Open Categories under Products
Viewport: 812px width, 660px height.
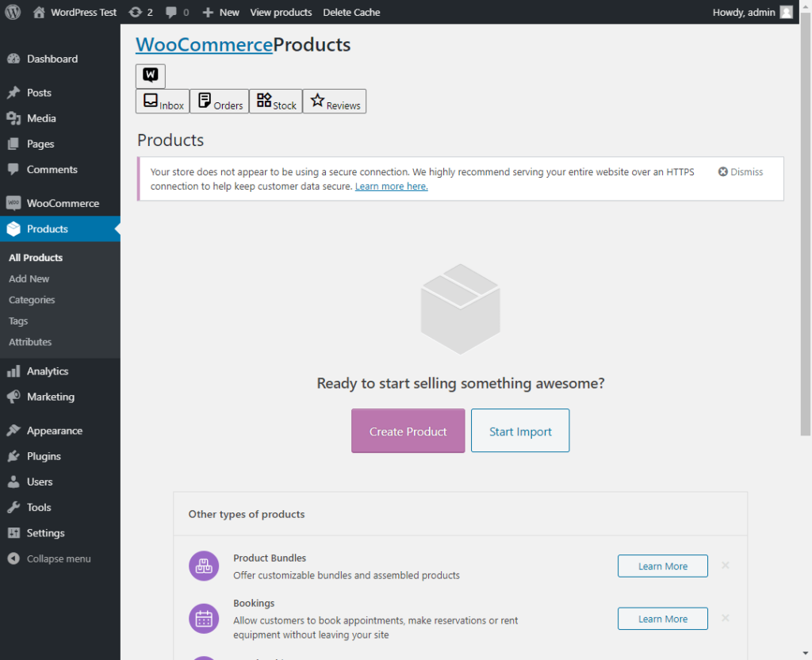click(32, 300)
